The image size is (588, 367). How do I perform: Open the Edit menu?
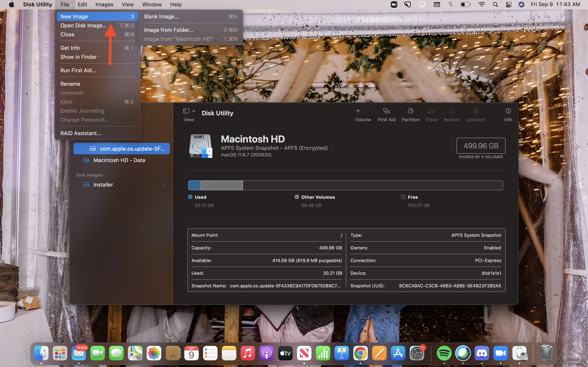(x=82, y=4)
